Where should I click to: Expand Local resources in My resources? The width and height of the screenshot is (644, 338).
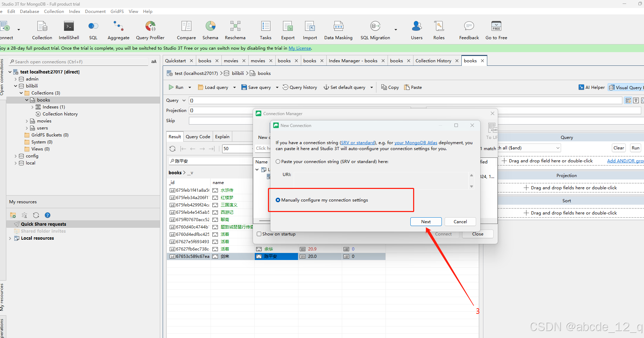[10, 238]
